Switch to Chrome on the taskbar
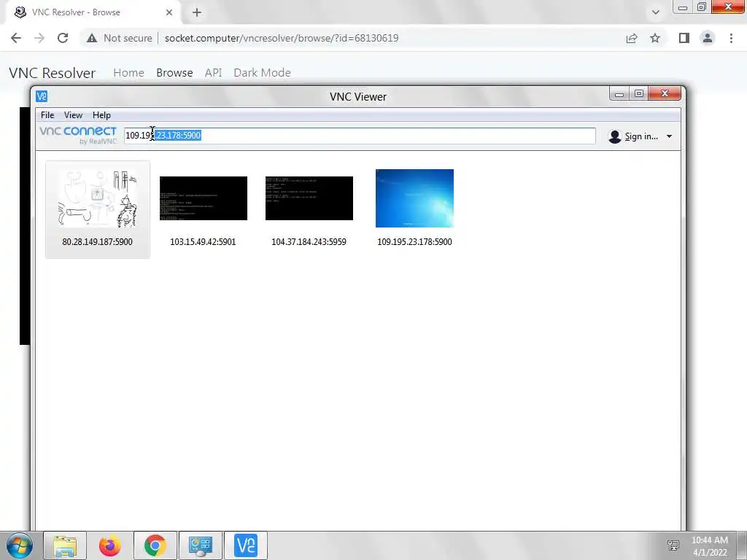 click(x=155, y=545)
